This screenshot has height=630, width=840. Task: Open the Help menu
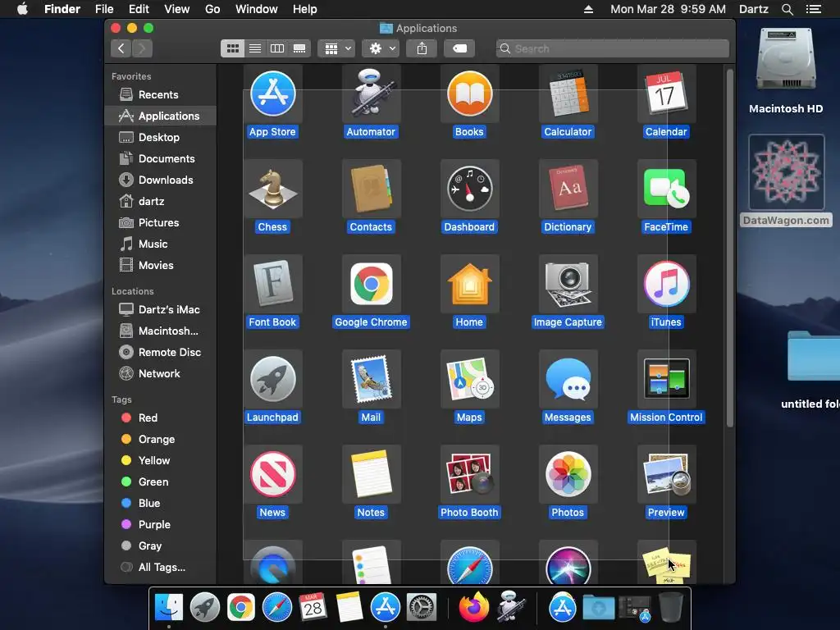click(x=305, y=9)
